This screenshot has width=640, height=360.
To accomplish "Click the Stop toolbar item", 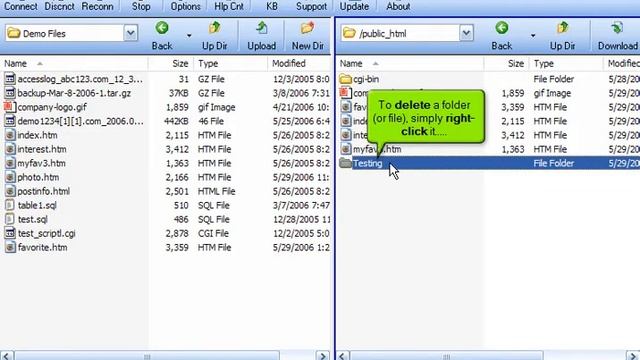I will tap(141, 7).
